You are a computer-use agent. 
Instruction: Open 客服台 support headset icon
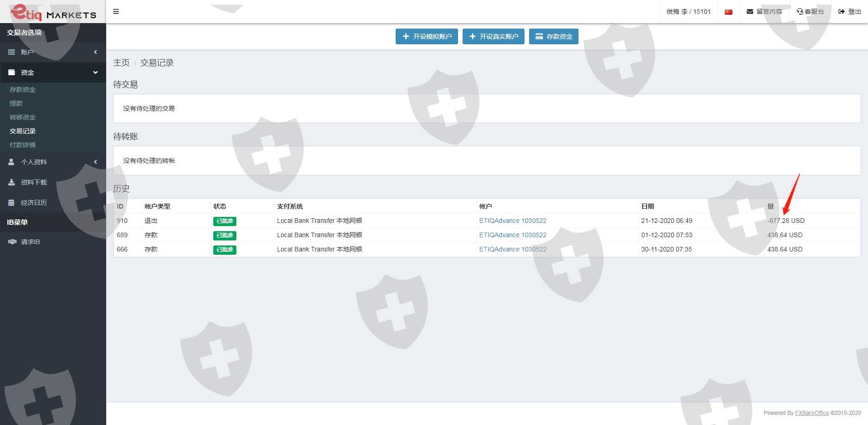coord(800,12)
